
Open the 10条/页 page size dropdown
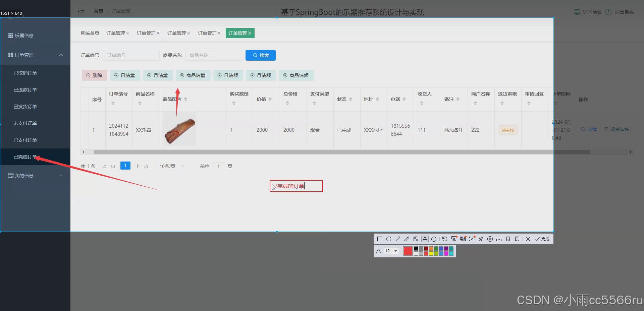pyautogui.click(x=171, y=166)
